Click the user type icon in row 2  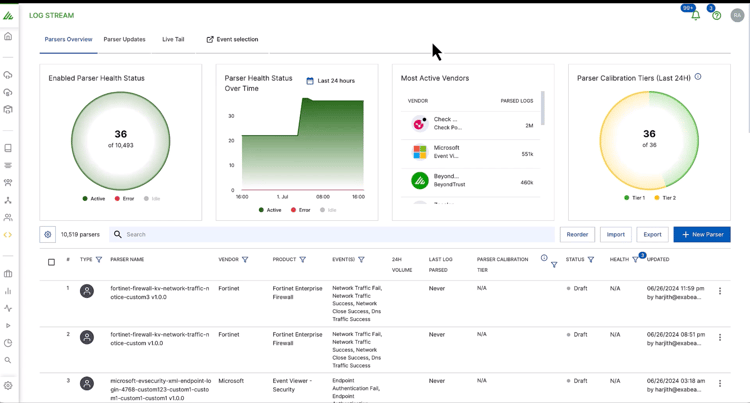coord(87,338)
